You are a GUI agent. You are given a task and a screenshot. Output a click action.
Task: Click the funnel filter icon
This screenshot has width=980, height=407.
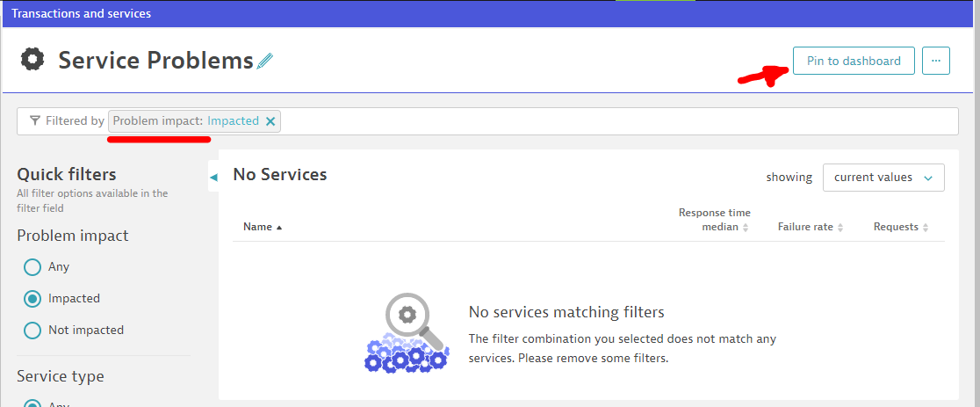coord(35,121)
